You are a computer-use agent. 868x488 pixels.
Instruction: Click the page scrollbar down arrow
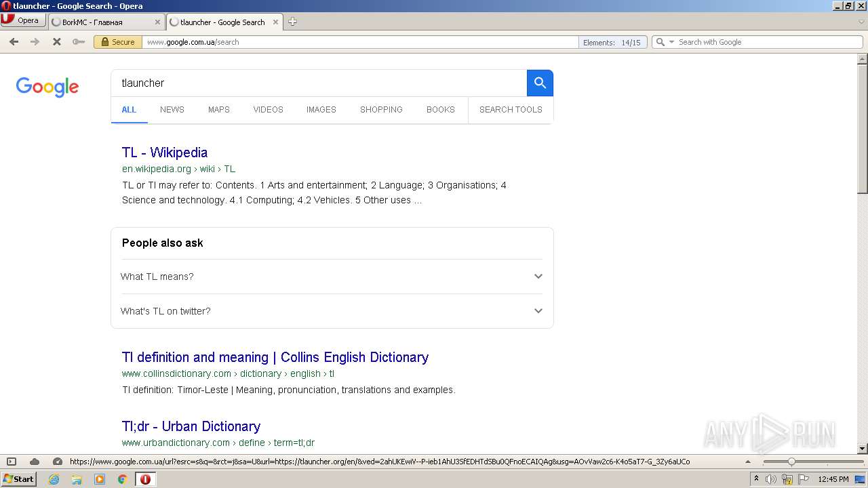click(863, 448)
